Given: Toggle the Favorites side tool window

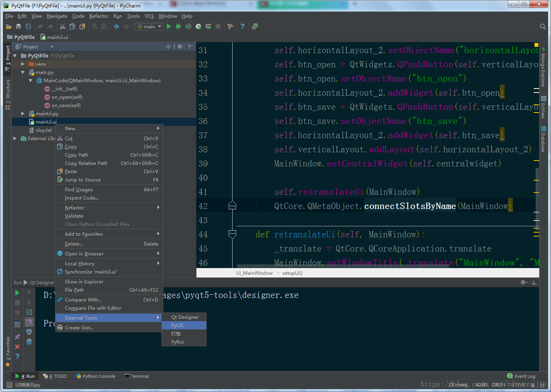Looking at the screenshot, I should [7, 352].
